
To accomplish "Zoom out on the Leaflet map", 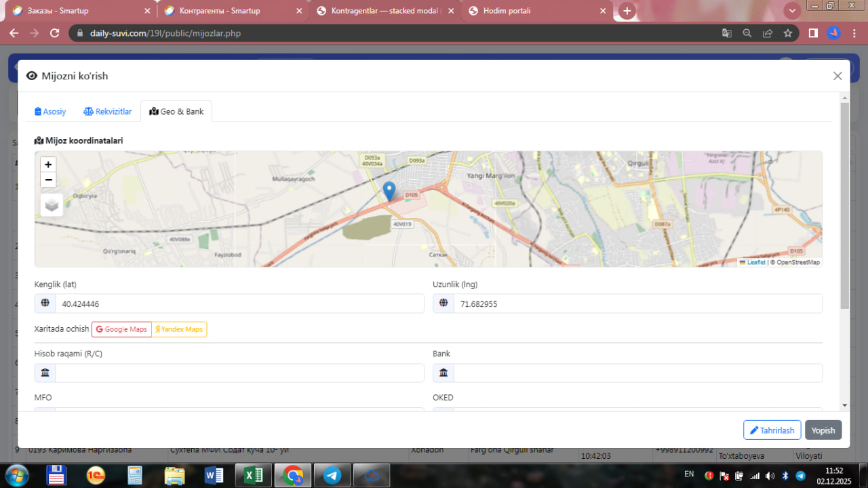I will pos(48,180).
